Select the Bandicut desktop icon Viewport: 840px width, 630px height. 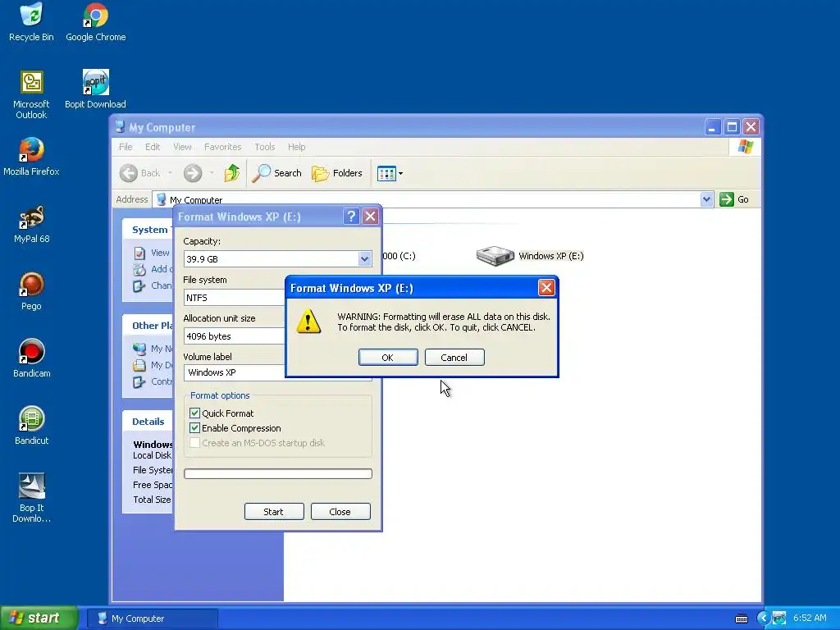[x=31, y=427]
